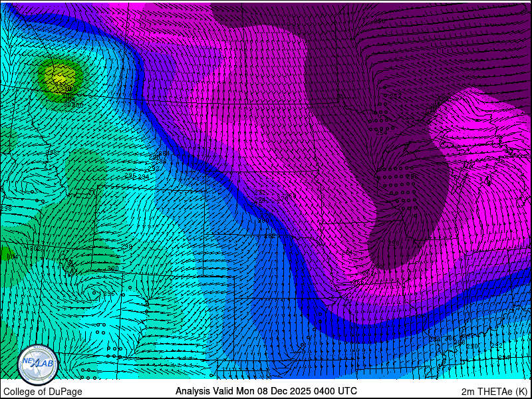Click the College of DuPage label
This screenshot has width=532, height=399.
click(x=43, y=392)
